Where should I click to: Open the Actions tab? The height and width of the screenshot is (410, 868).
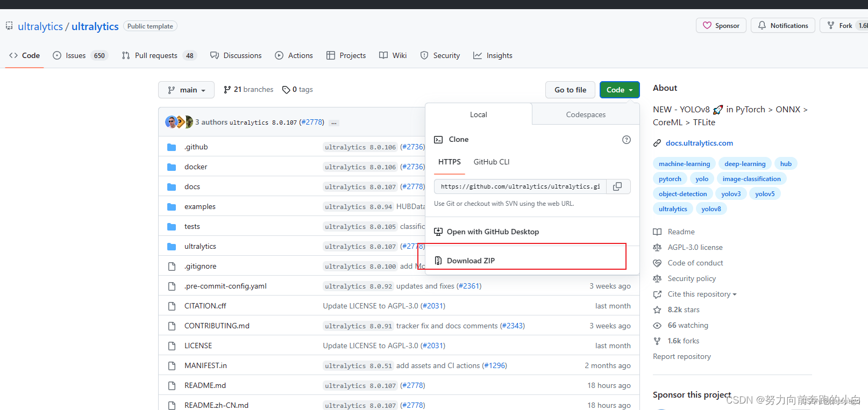(294, 55)
